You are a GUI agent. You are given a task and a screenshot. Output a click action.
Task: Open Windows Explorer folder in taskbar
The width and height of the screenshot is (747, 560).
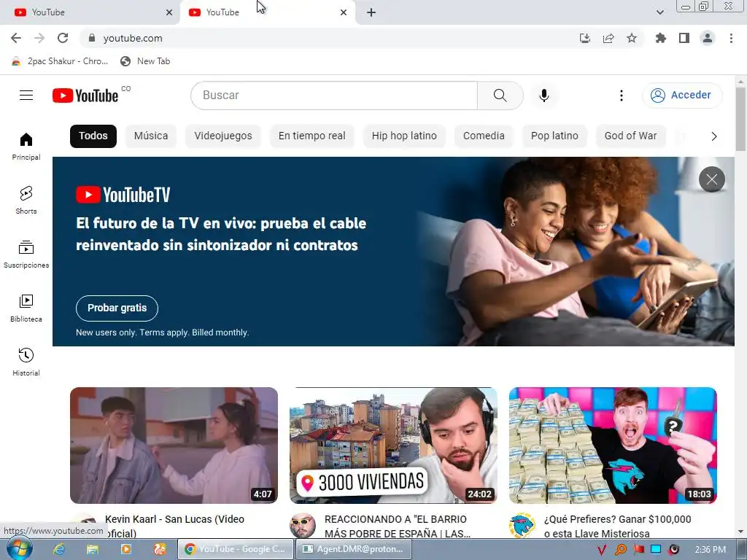93,549
